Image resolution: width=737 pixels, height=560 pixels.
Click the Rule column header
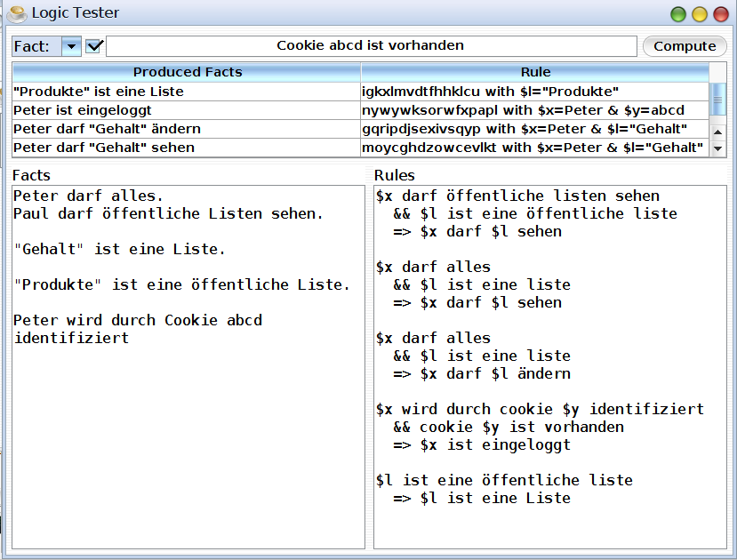pos(535,72)
